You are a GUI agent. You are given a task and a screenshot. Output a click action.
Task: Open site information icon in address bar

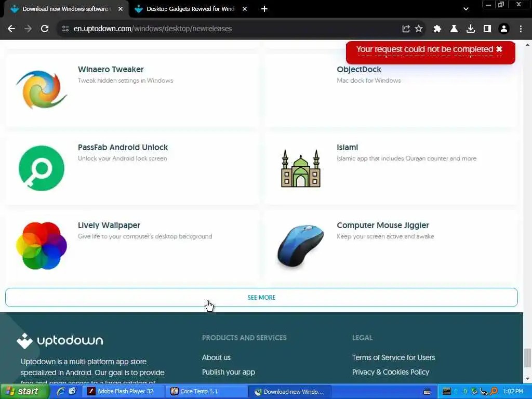[x=65, y=29]
